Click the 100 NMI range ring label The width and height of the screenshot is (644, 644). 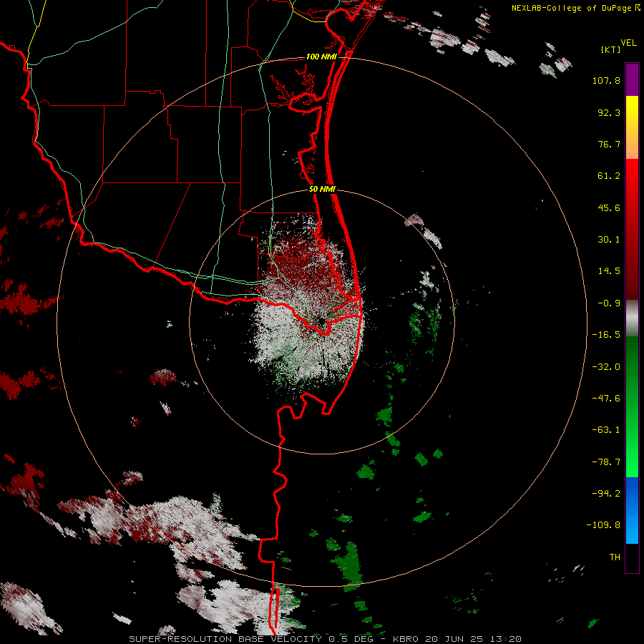point(321,57)
